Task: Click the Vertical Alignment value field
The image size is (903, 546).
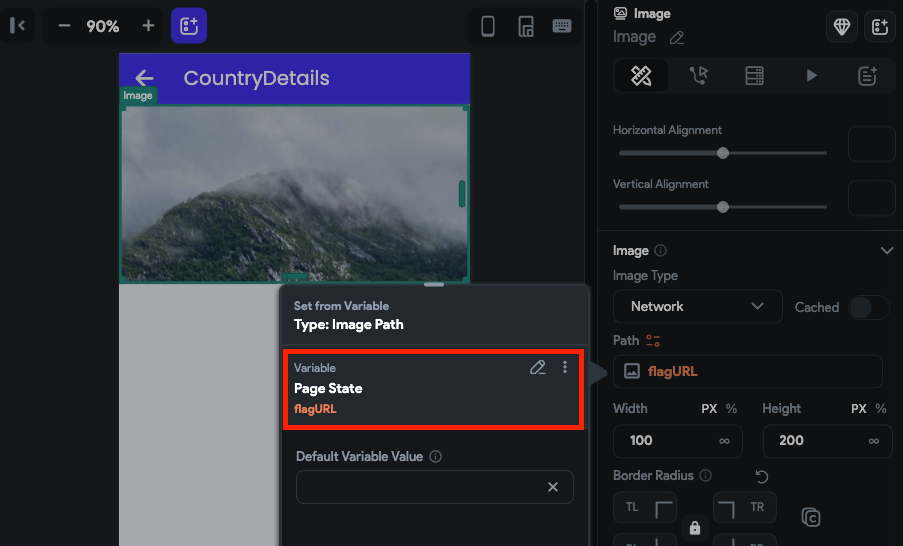Action: (871, 198)
